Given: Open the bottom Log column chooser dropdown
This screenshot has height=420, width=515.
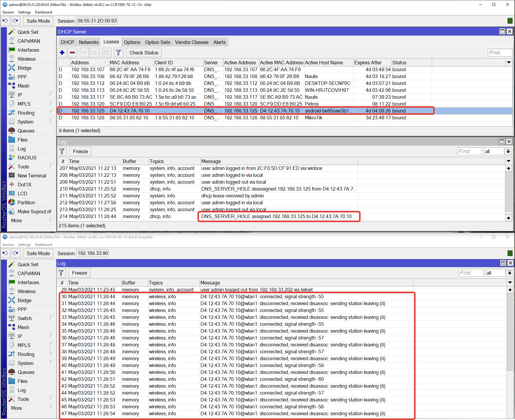Looking at the screenshot, I should (x=510, y=283).
